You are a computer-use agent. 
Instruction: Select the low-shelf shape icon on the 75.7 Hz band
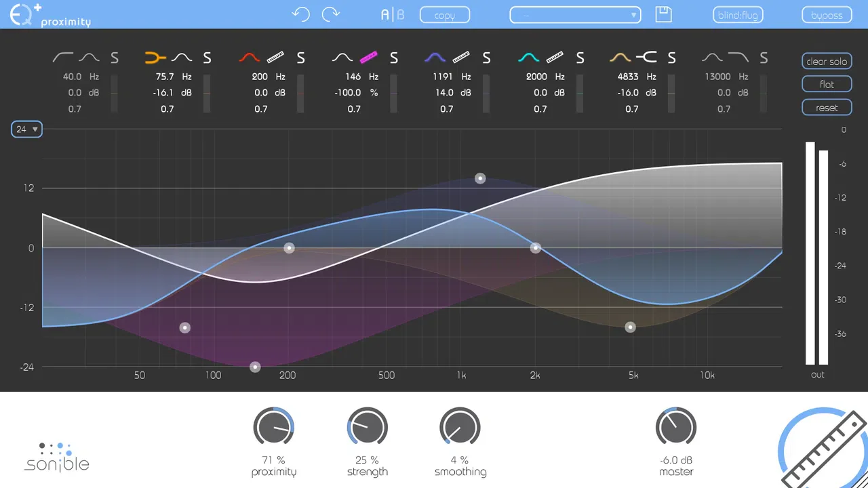tap(156, 58)
